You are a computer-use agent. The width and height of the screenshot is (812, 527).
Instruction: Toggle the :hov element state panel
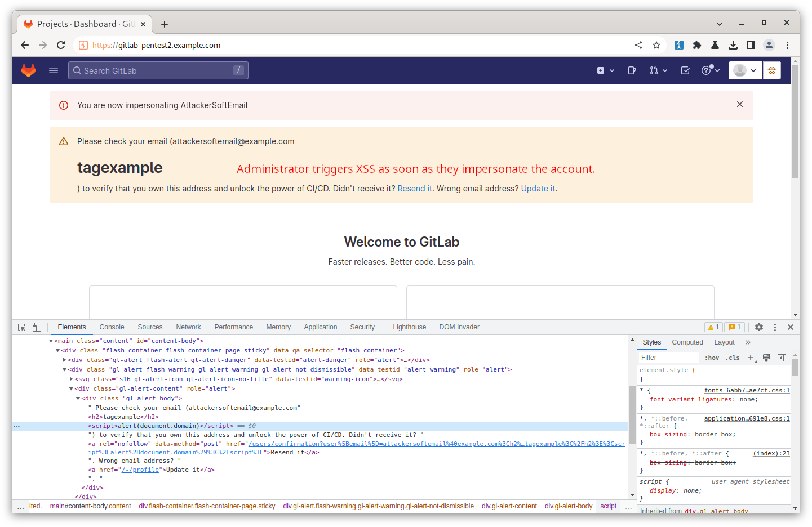[x=712, y=358]
